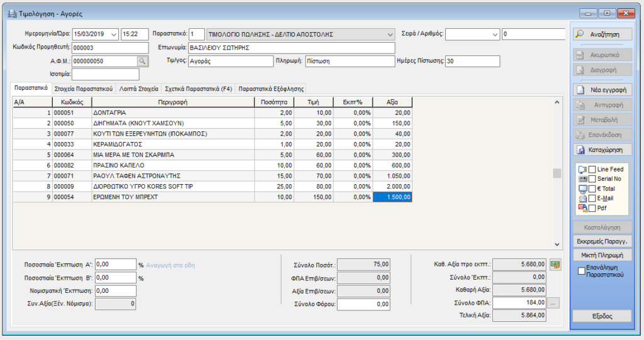Click the Ημέρες Πίστωσης field
The image size is (644, 340).
(473, 61)
